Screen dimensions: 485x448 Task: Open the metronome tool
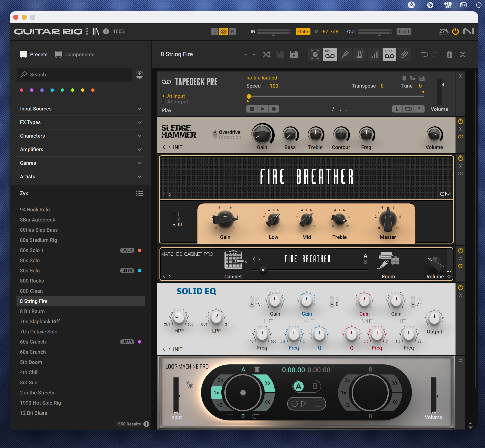pos(360,54)
